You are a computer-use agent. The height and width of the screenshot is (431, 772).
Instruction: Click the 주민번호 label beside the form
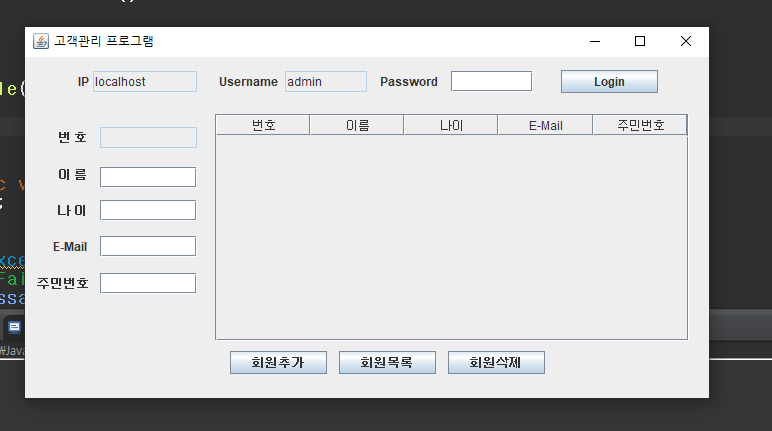[63, 283]
